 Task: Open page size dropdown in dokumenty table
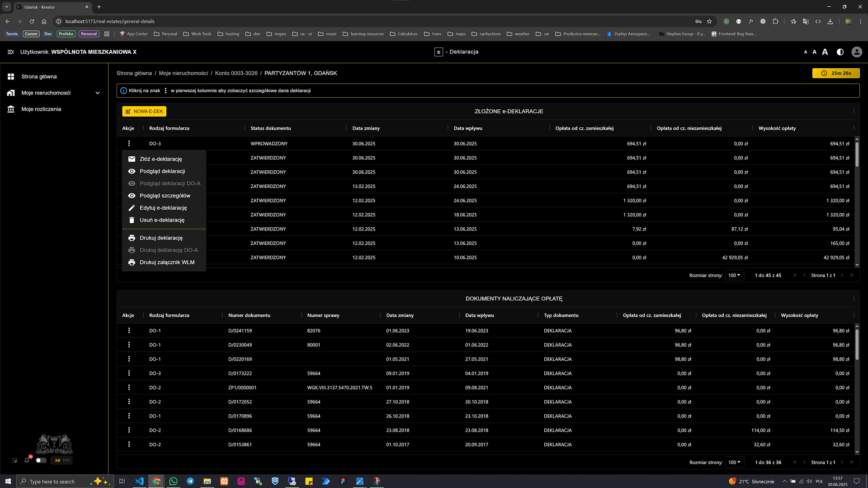734,462
